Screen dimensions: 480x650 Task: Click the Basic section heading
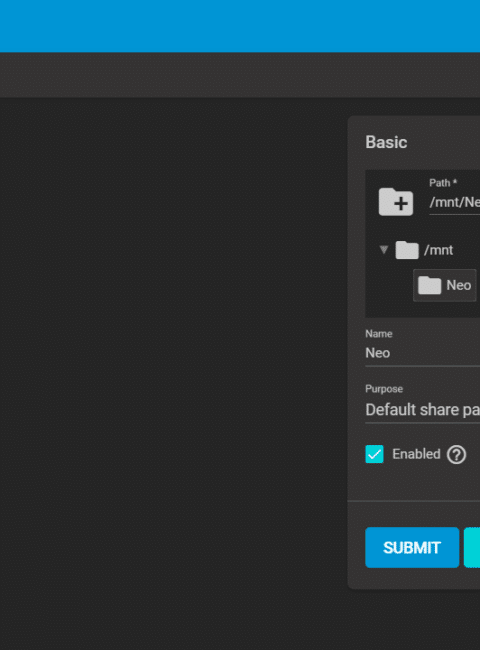click(x=386, y=142)
